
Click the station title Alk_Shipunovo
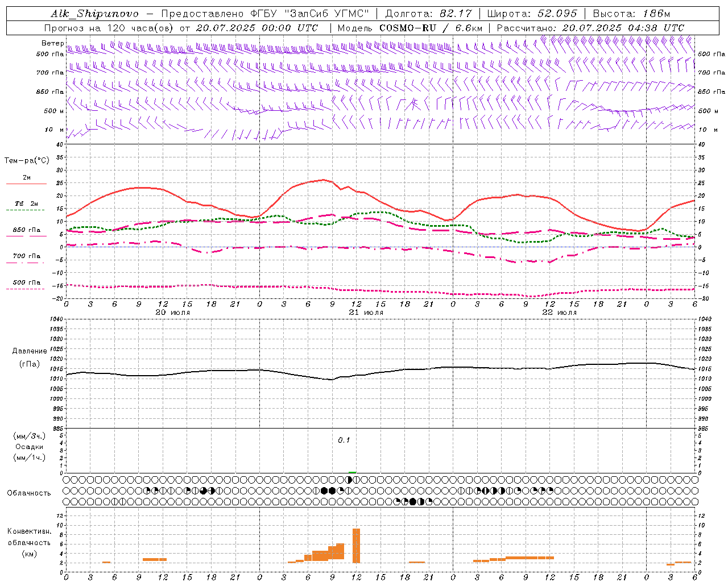94,14
